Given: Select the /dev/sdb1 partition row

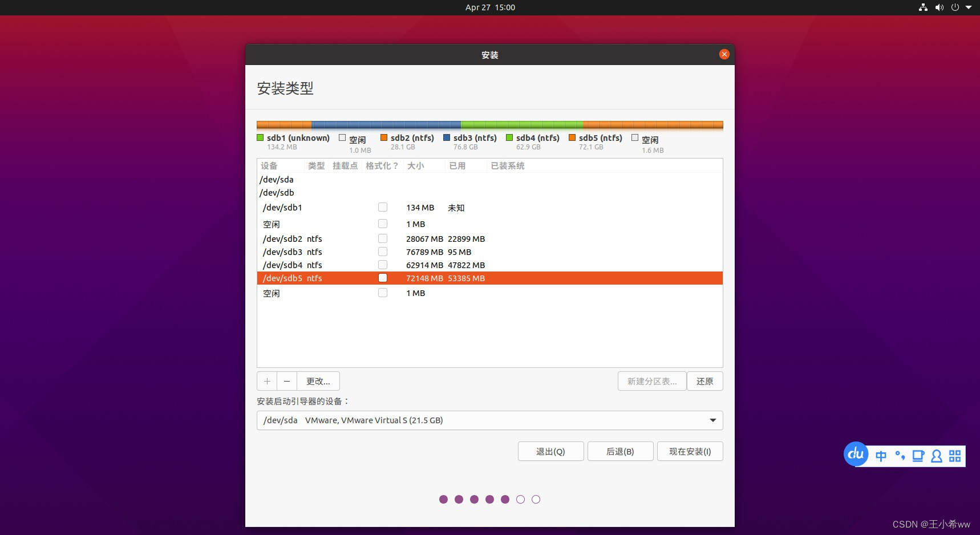Looking at the screenshot, I should (489, 208).
